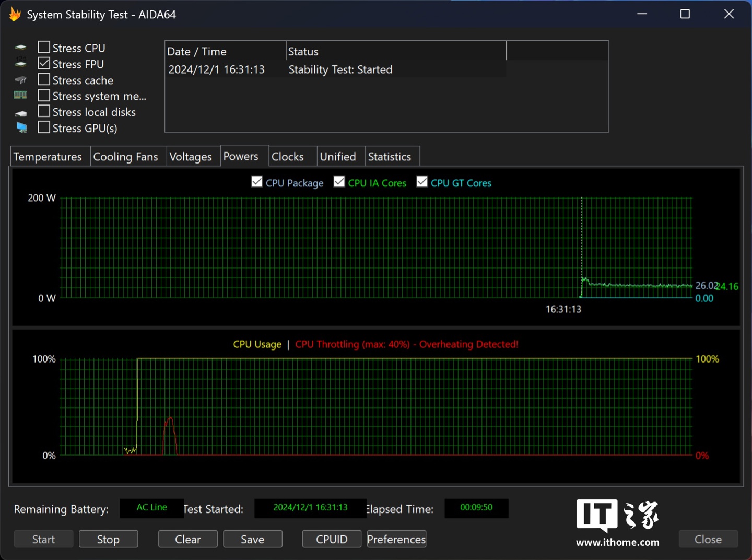Minimize the AIDA64 window

pyautogui.click(x=642, y=14)
